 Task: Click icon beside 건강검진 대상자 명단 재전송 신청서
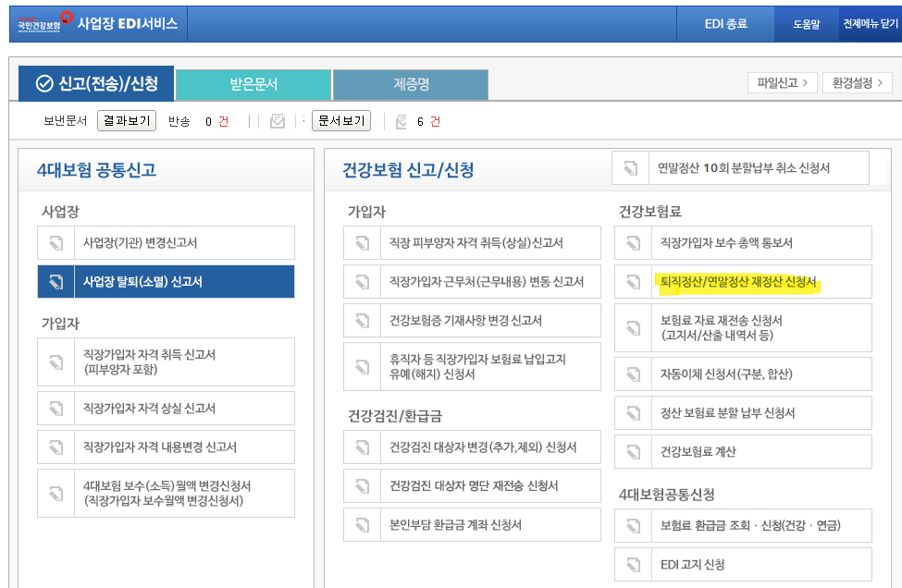pyautogui.click(x=363, y=486)
